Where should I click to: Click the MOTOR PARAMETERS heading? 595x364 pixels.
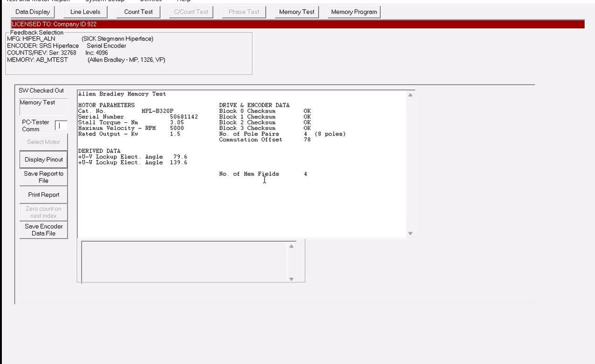pos(106,105)
